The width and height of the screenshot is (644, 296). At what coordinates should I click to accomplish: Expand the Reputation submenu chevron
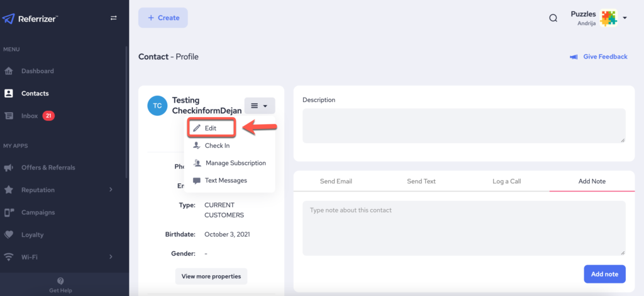111,190
